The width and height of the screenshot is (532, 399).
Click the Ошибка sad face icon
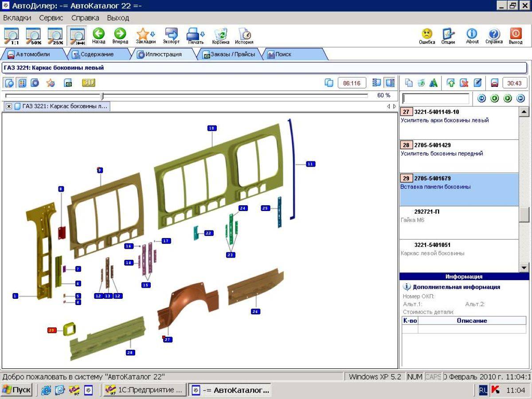(x=427, y=34)
